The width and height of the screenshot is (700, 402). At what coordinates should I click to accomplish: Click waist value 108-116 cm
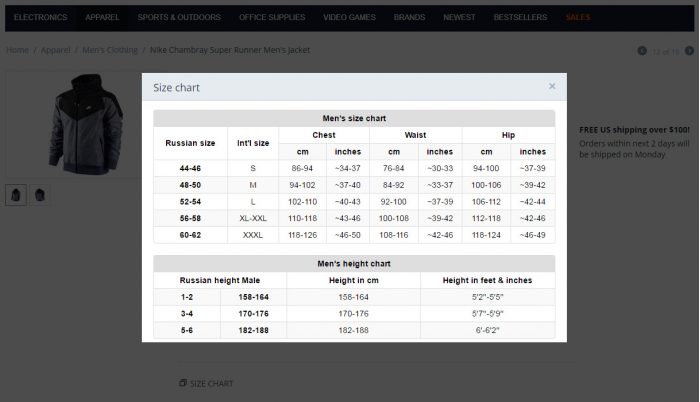click(x=393, y=235)
